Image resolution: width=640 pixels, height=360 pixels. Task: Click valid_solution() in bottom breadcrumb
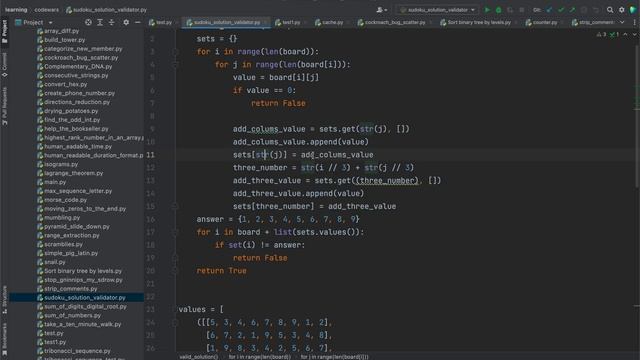coord(199,357)
